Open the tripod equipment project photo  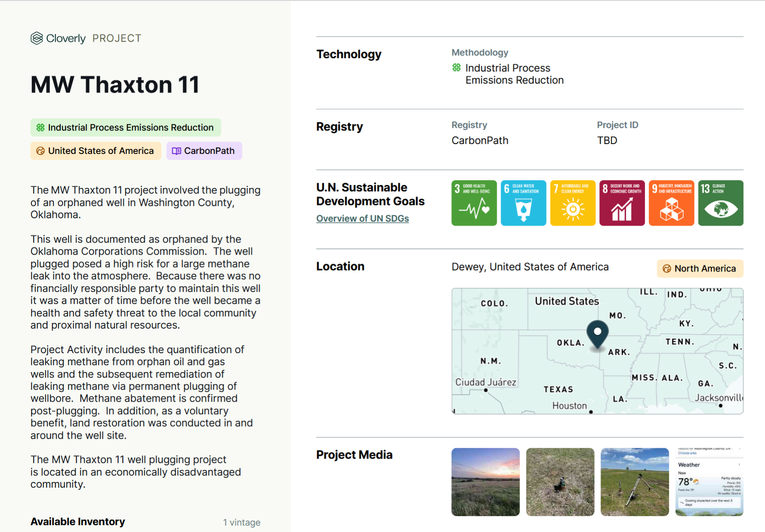click(x=635, y=482)
